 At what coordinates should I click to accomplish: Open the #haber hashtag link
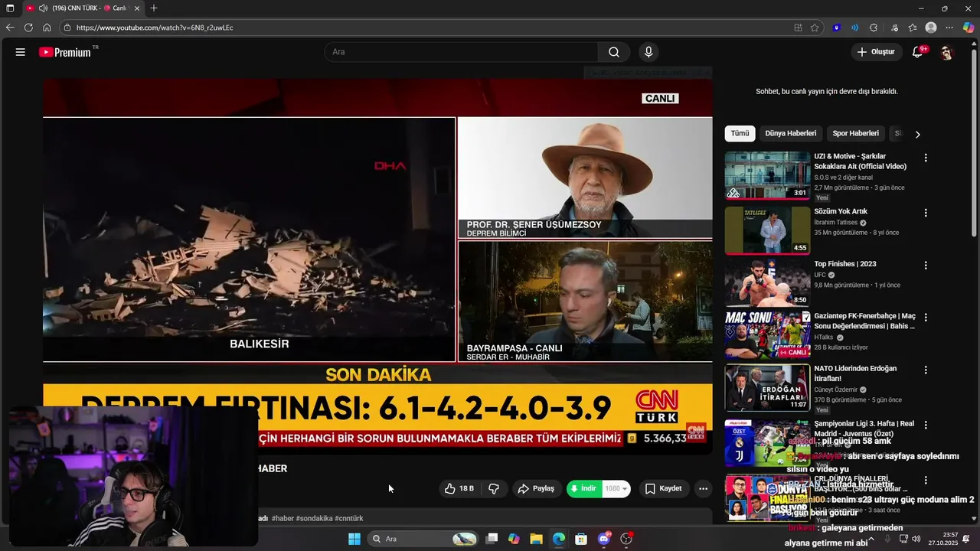pyautogui.click(x=283, y=518)
